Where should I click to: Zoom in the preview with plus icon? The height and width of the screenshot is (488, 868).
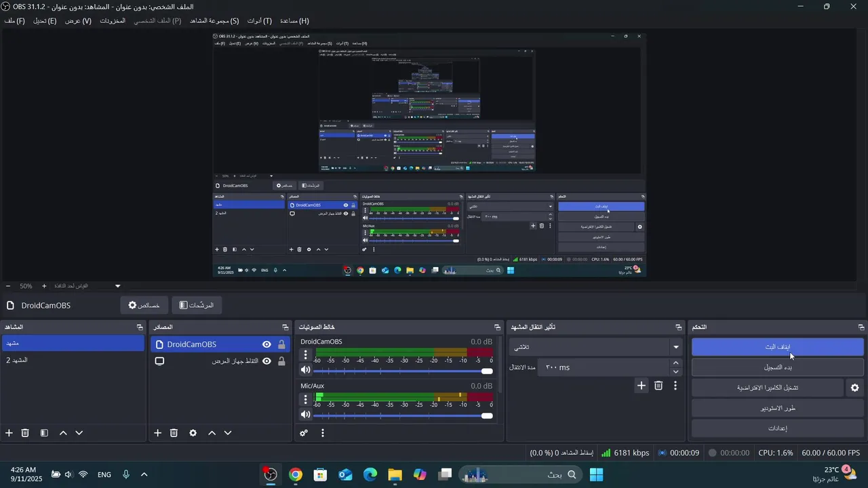[45, 286]
